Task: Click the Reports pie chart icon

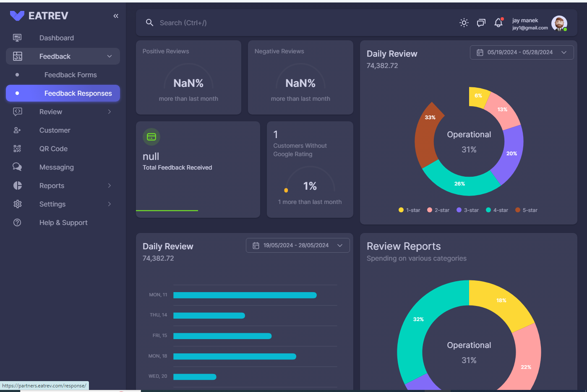Action: coord(18,186)
